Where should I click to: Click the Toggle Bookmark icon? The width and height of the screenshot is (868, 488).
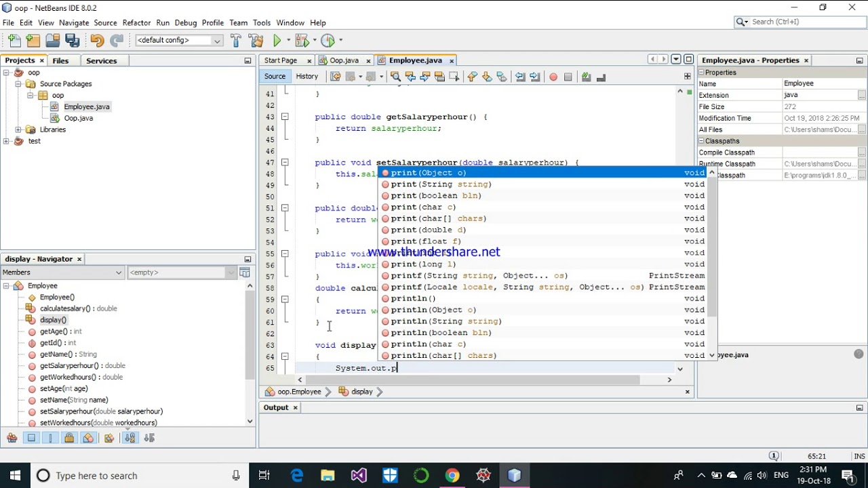[x=502, y=77]
